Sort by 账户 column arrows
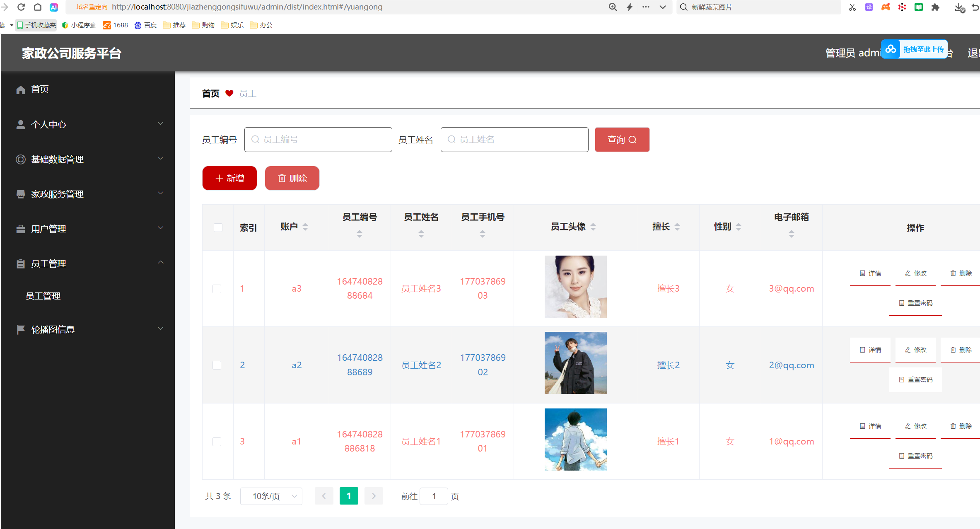The image size is (980, 529). coord(305,227)
